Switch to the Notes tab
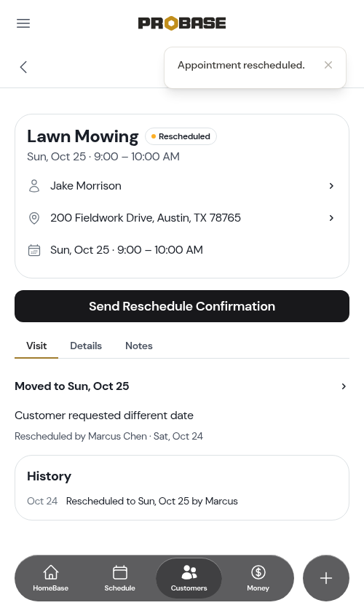 coord(139,346)
